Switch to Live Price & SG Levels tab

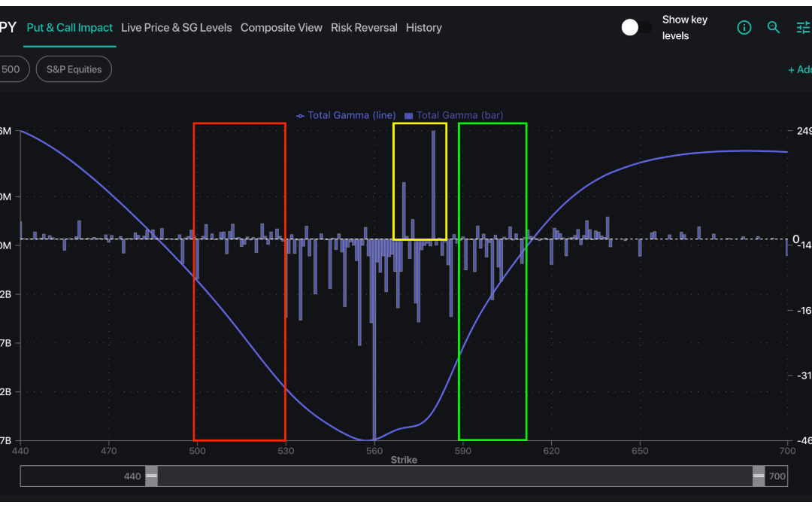[x=176, y=27]
